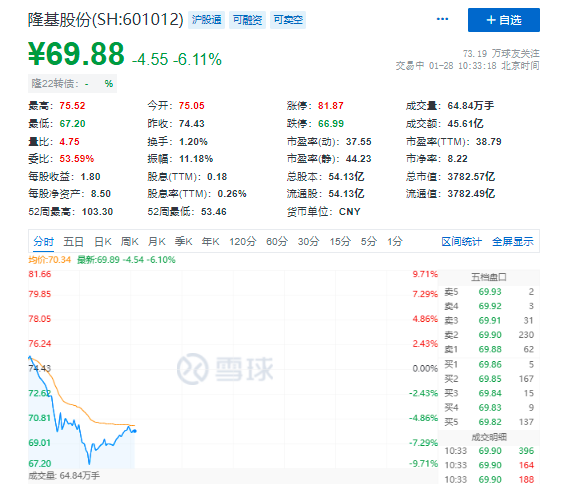Select the 买2 order row at 69.85
Screen dimensions: 567x484
click(489, 379)
